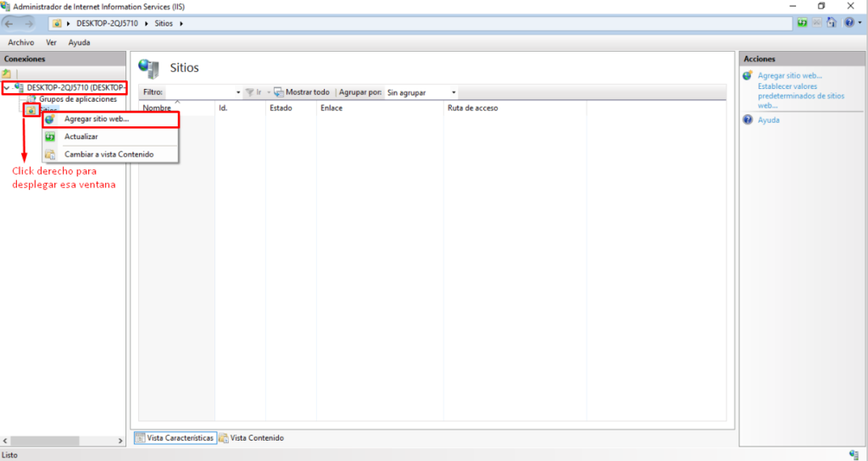Click help icon in Acciones panel
Image resolution: width=868 pixels, height=461 pixels.
coord(748,119)
